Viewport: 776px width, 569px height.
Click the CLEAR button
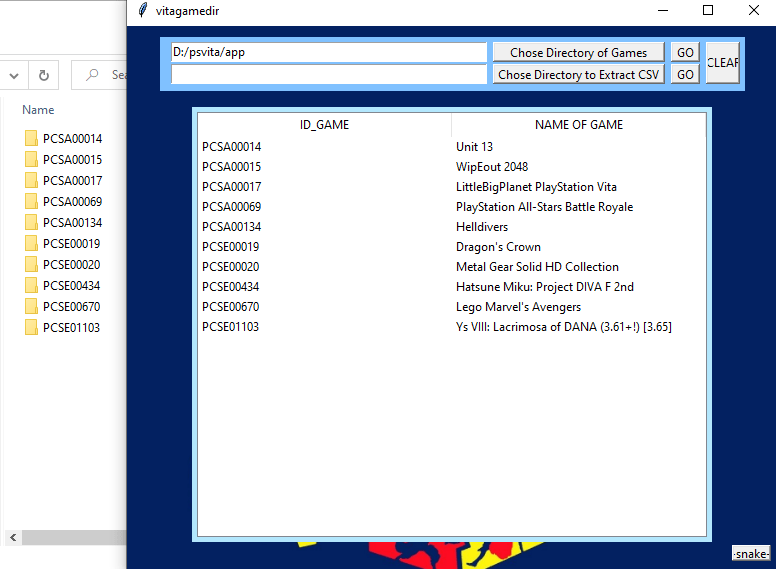click(723, 63)
